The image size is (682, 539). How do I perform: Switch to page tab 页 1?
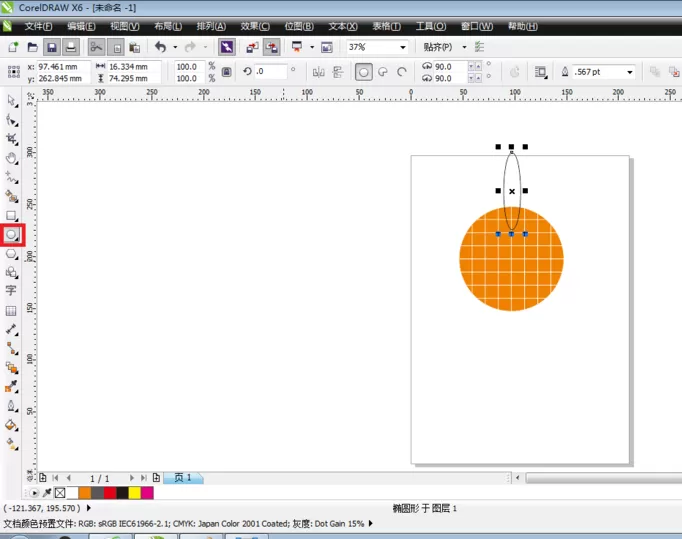(183, 478)
